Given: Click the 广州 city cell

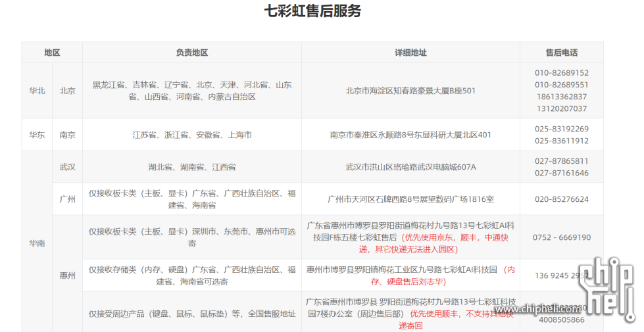Looking at the screenshot, I should pyautogui.click(x=67, y=199).
